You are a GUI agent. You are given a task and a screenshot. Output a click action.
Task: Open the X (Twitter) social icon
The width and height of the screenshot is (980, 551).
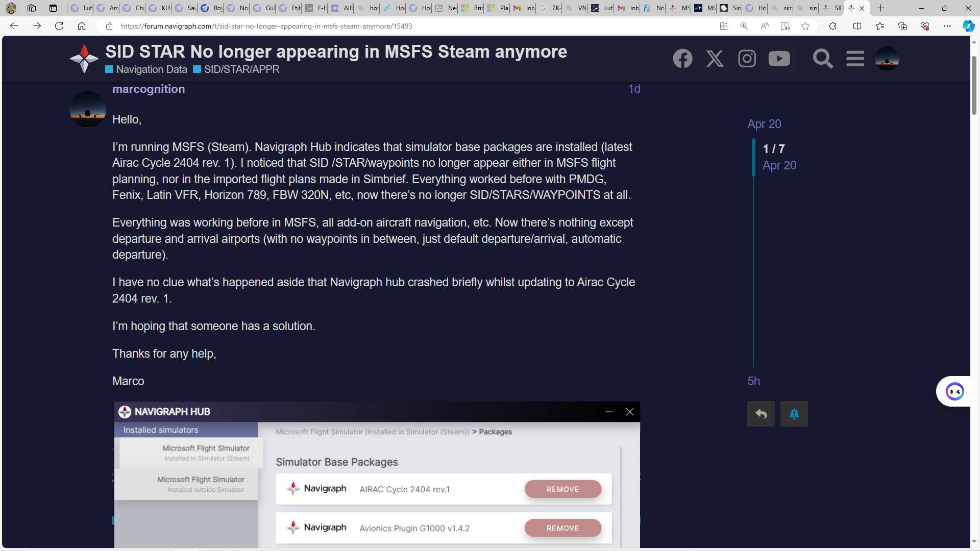coord(715,59)
